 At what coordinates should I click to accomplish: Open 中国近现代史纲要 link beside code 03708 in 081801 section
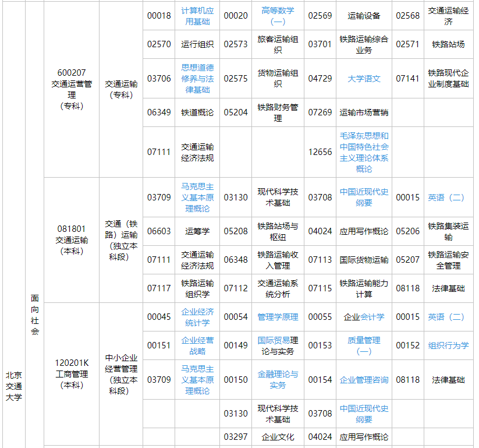pyautogui.click(x=364, y=197)
